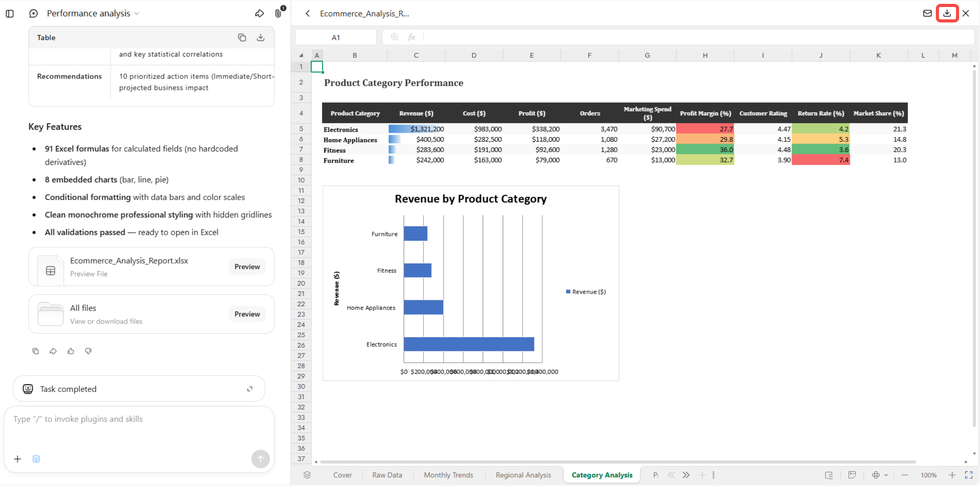Screen dimensions: 980x486
Task: Copy the Table block contents
Action: pyautogui.click(x=242, y=38)
